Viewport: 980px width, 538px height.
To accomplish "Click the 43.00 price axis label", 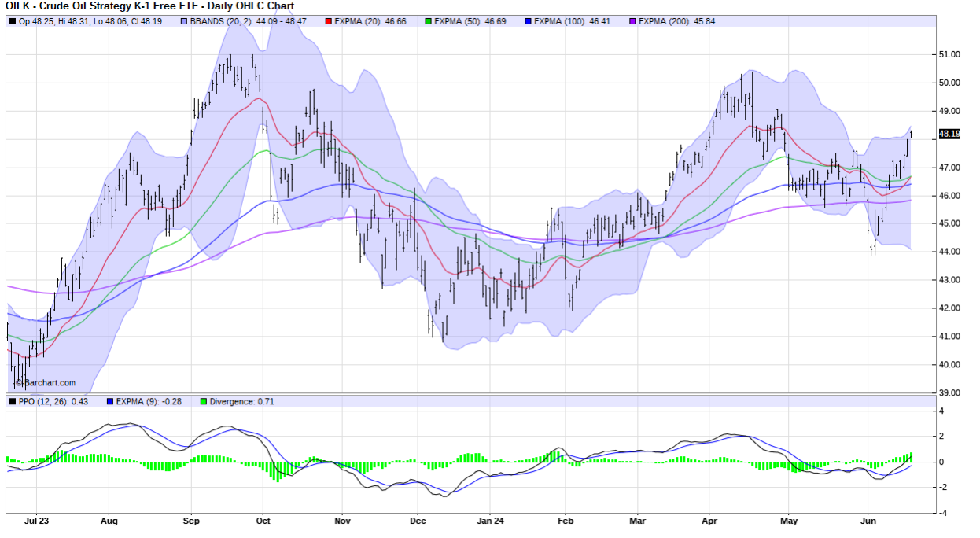I will pyautogui.click(x=951, y=280).
